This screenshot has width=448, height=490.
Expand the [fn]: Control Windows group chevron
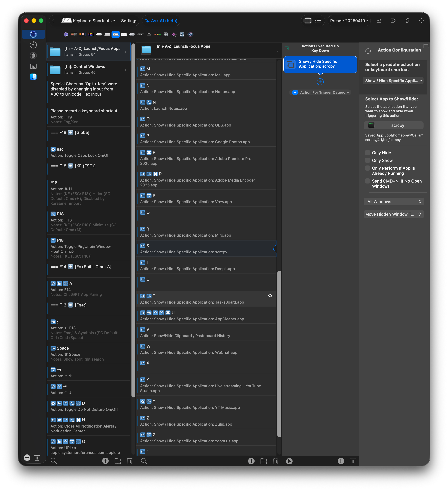click(x=126, y=70)
